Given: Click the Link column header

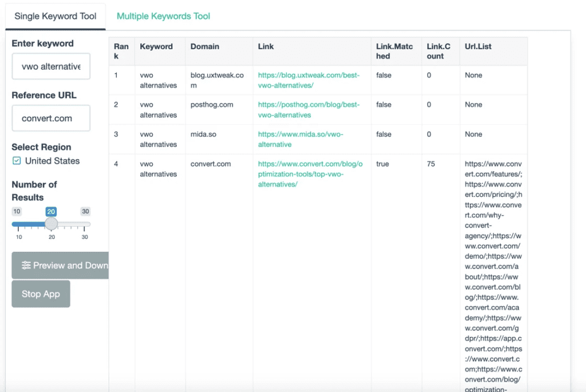Looking at the screenshot, I should 312,51.
